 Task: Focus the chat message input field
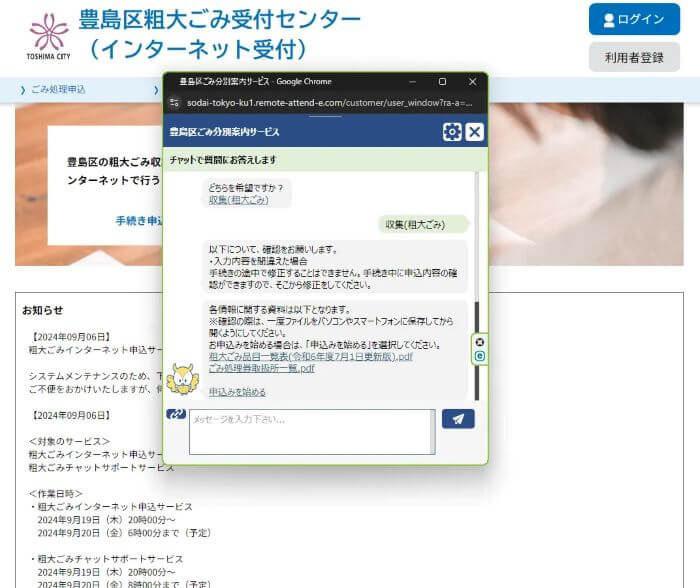tap(309, 432)
